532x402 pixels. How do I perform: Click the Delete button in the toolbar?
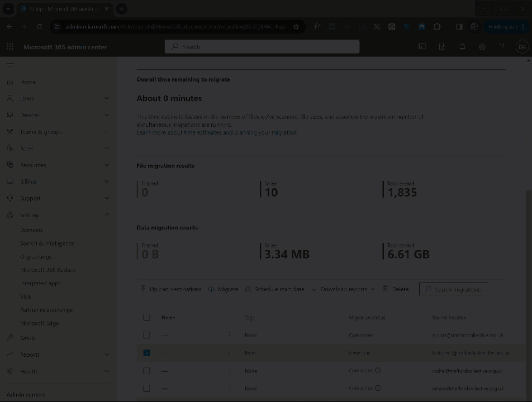pyautogui.click(x=396, y=289)
